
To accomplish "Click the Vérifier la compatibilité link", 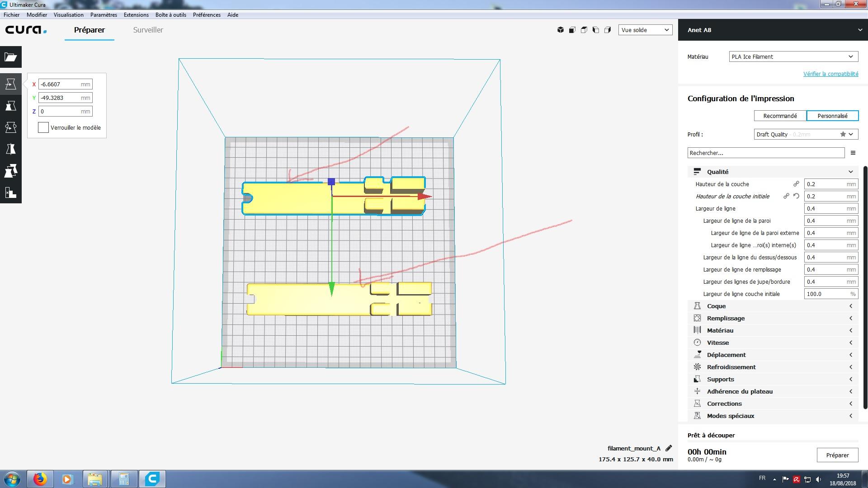I will pos(830,74).
